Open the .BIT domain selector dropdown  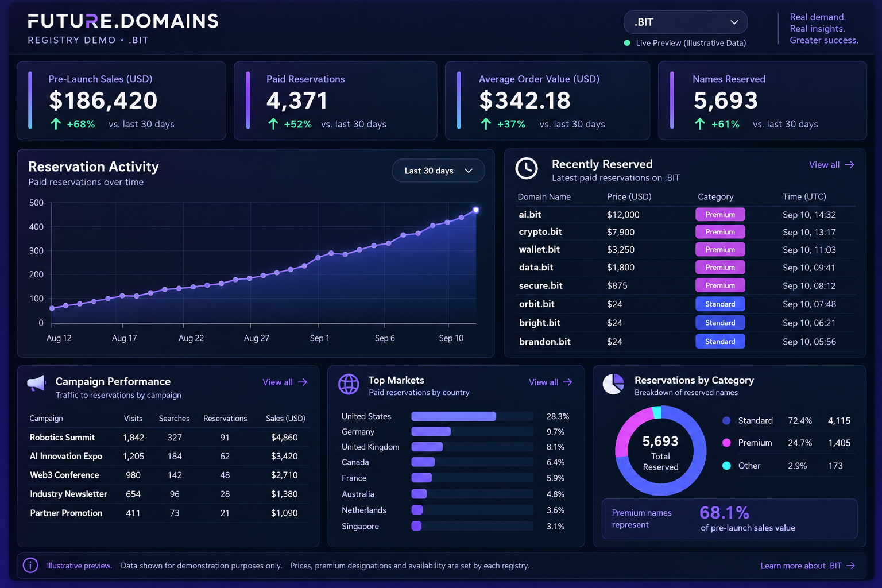(685, 22)
